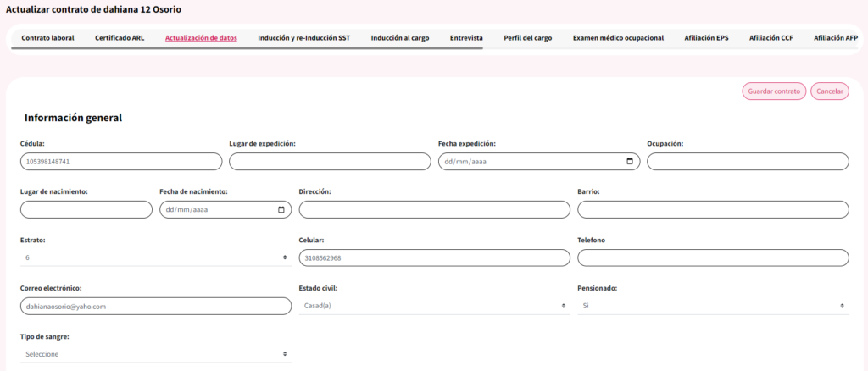Viewport: 868px width, 371px height.
Task: Switch to Certificado ARL tab
Action: coord(120,38)
